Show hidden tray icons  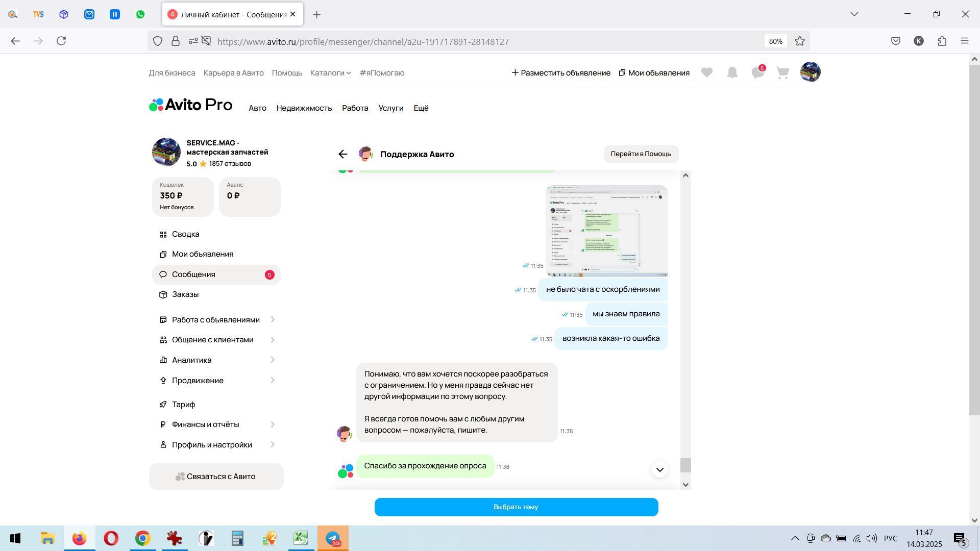(x=795, y=538)
